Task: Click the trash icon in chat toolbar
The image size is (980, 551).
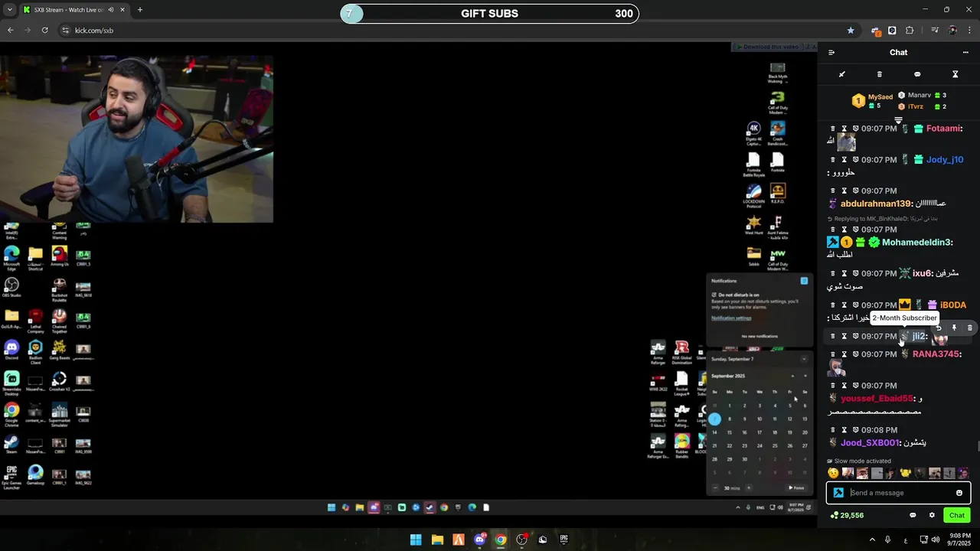Action: coord(879,74)
